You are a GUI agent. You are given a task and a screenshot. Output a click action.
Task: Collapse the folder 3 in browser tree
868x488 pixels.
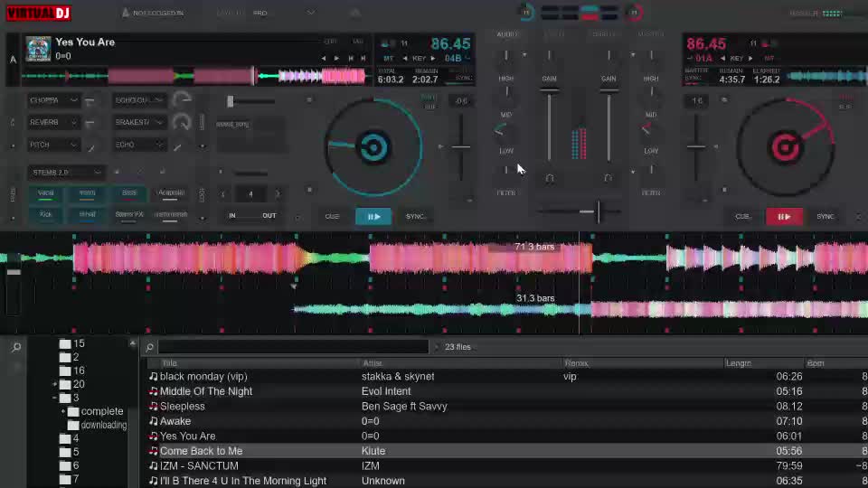pos(55,398)
